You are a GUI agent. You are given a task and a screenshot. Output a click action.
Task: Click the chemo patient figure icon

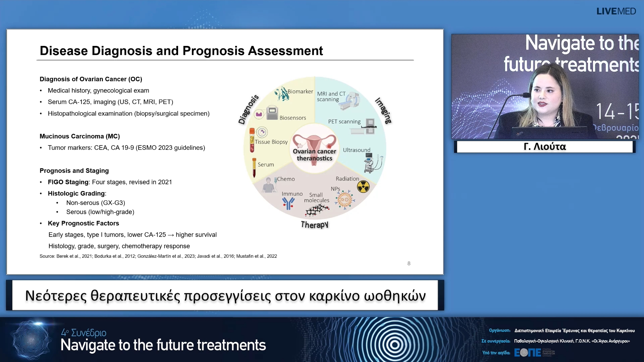click(269, 185)
